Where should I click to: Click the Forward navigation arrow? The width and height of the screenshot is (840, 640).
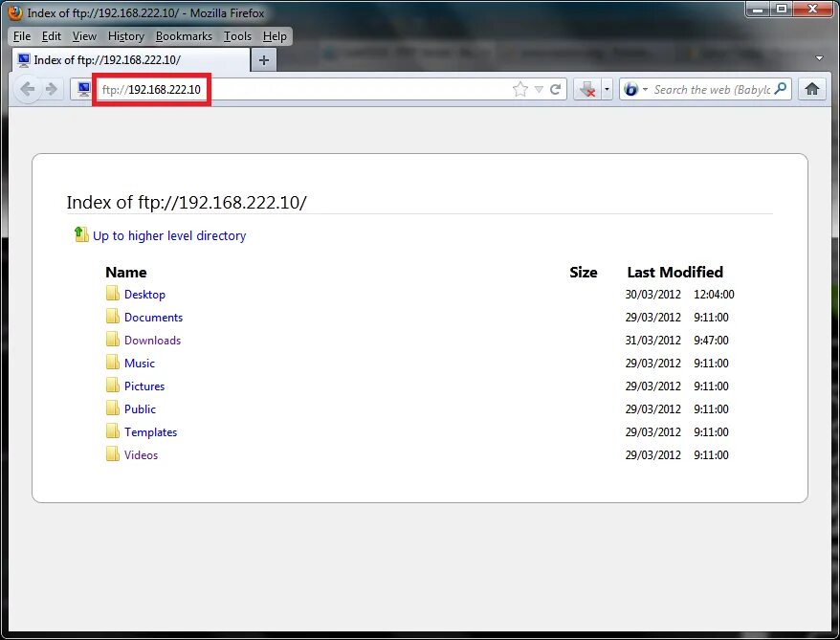click(x=52, y=89)
